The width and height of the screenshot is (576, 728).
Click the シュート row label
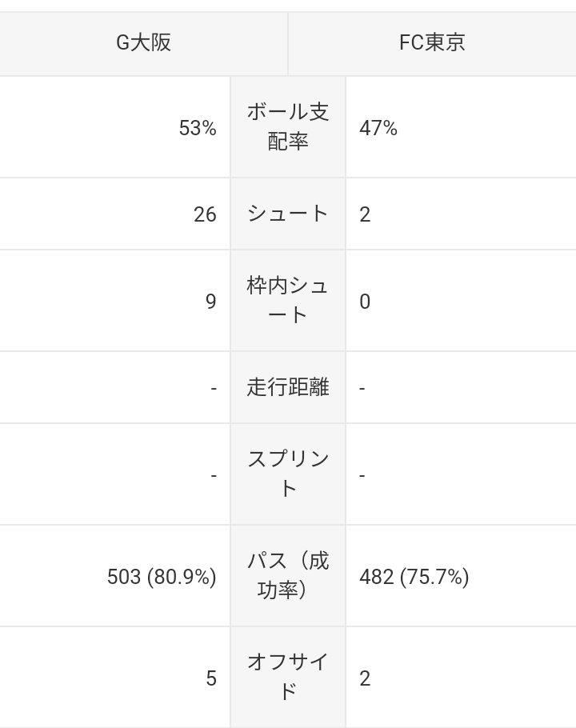pyautogui.click(x=288, y=214)
